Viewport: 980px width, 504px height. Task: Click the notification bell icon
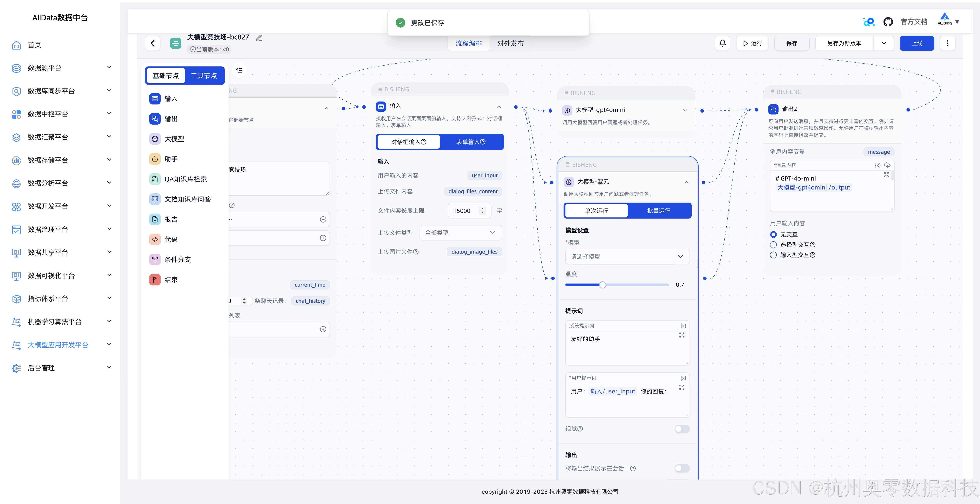[x=722, y=43]
